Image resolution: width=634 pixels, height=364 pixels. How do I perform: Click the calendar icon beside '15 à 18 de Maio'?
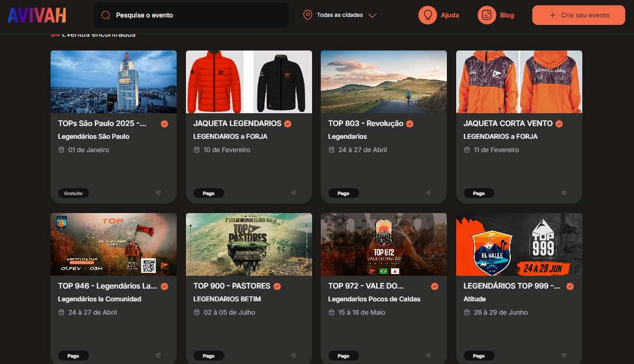tap(332, 312)
